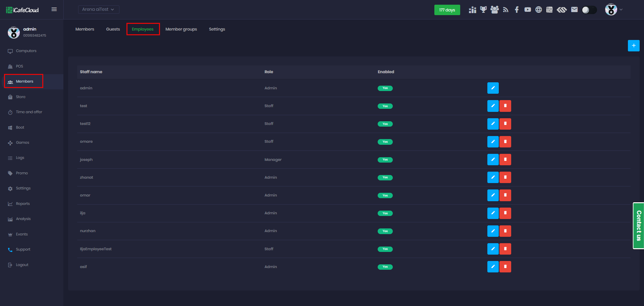Screen dimensions: 644x306
Task: Open Contact us side button
Action: tap(638, 225)
